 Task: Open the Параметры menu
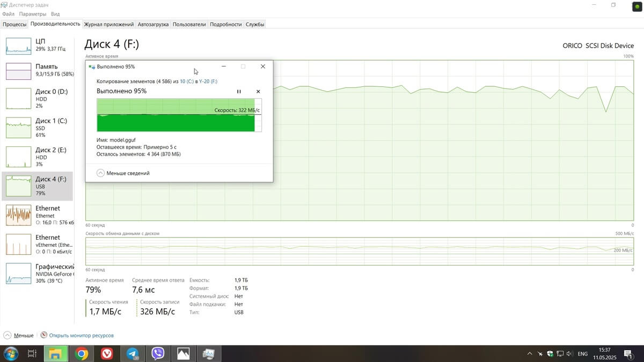(x=32, y=14)
